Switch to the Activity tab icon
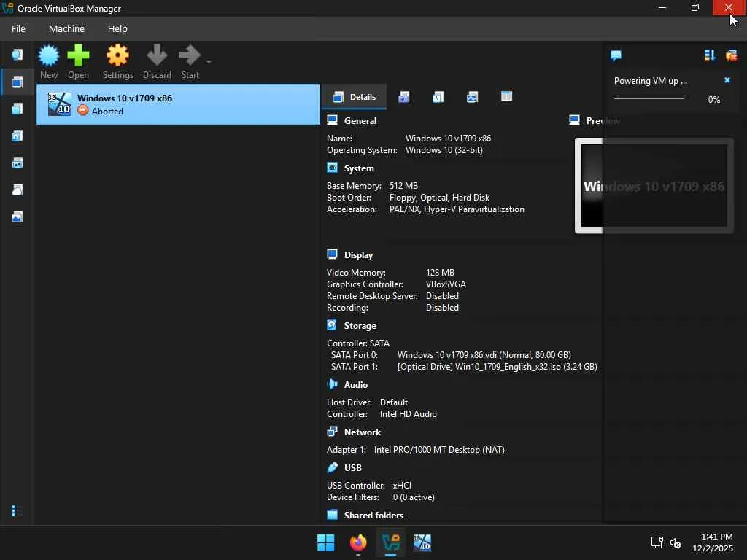The width and height of the screenshot is (747, 560). pyautogui.click(x=472, y=97)
